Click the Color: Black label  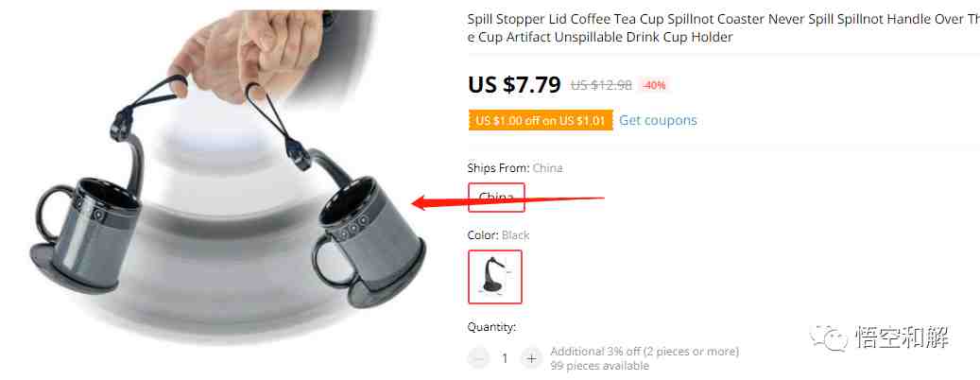[x=498, y=235]
